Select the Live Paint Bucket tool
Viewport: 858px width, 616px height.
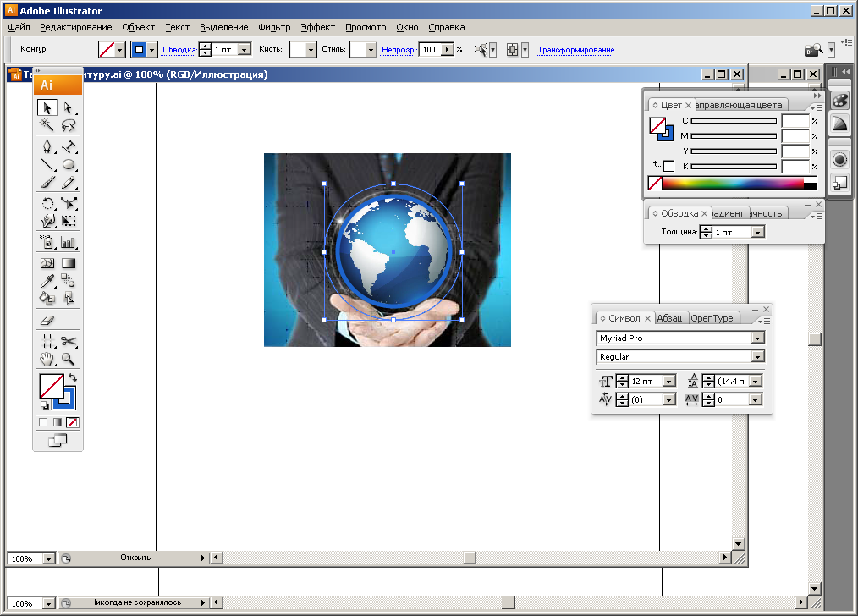tap(47, 298)
